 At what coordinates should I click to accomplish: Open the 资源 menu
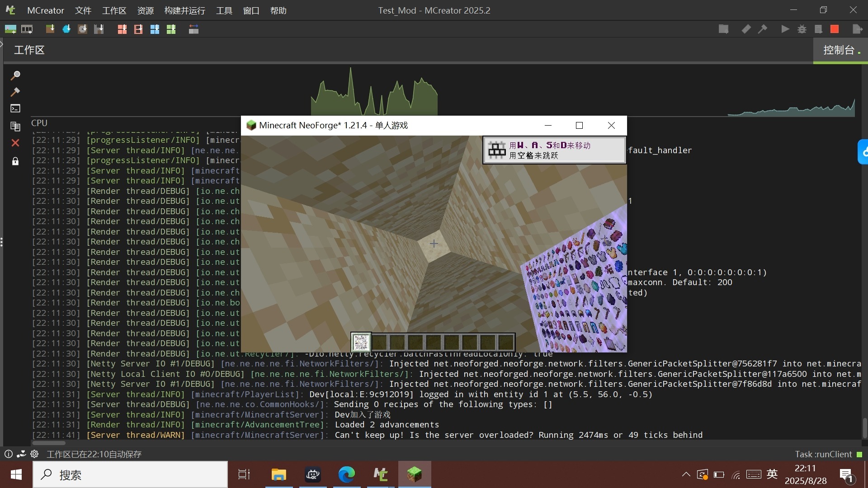point(146,10)
